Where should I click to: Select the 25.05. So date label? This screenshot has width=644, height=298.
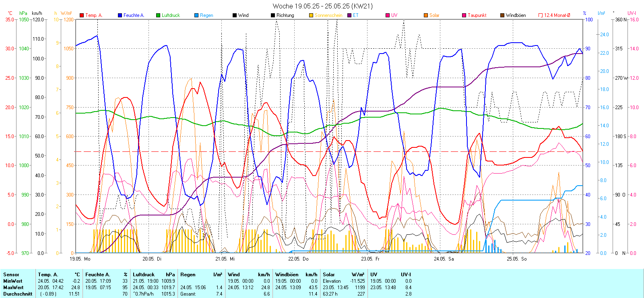[517, 259]
